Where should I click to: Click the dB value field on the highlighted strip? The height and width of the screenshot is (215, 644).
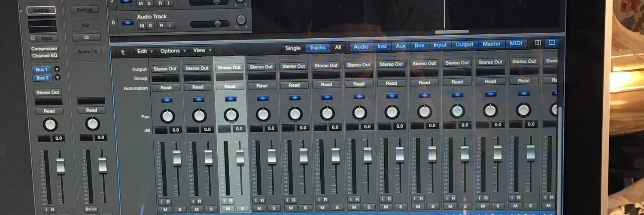(239, 129)
